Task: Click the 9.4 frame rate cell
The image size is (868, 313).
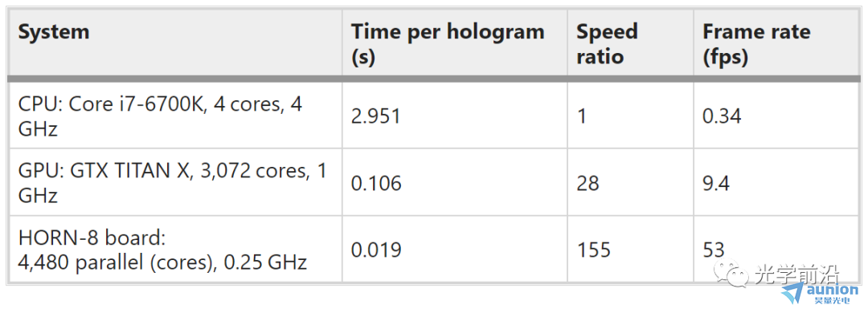Action: 716,183
